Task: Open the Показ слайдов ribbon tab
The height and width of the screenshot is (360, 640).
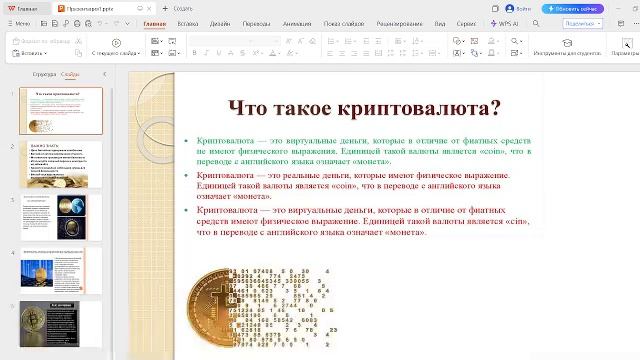Action: (x=344, y=24)
